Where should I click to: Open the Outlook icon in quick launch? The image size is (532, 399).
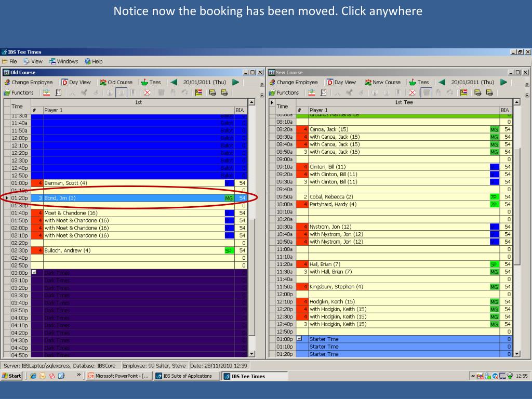point(43,376)
